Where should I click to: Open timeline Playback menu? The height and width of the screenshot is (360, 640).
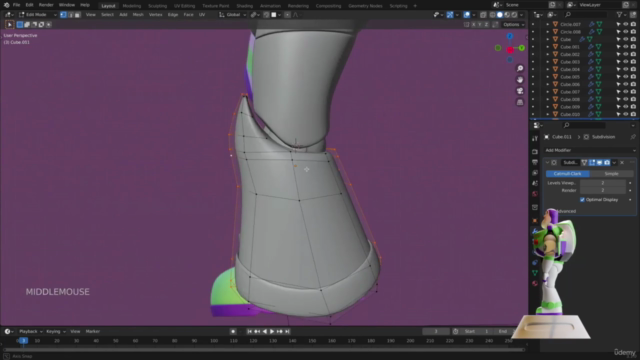tap(30, 331)
